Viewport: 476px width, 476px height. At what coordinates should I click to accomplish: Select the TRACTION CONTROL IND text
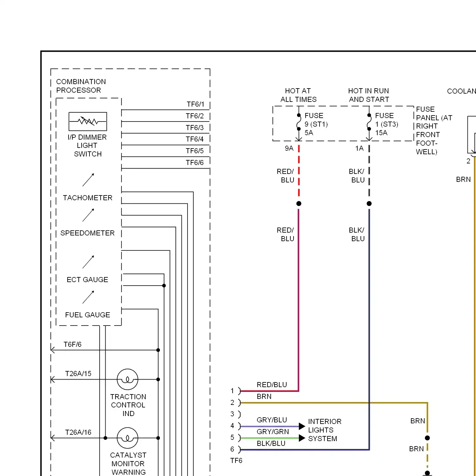(x=128, y=405)
